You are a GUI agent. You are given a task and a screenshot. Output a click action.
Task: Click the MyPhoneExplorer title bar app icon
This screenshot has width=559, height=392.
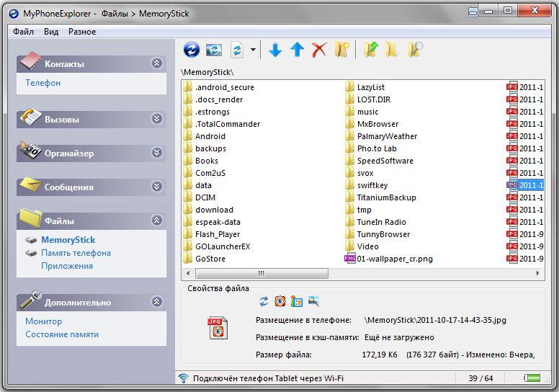tap(14, 14)
